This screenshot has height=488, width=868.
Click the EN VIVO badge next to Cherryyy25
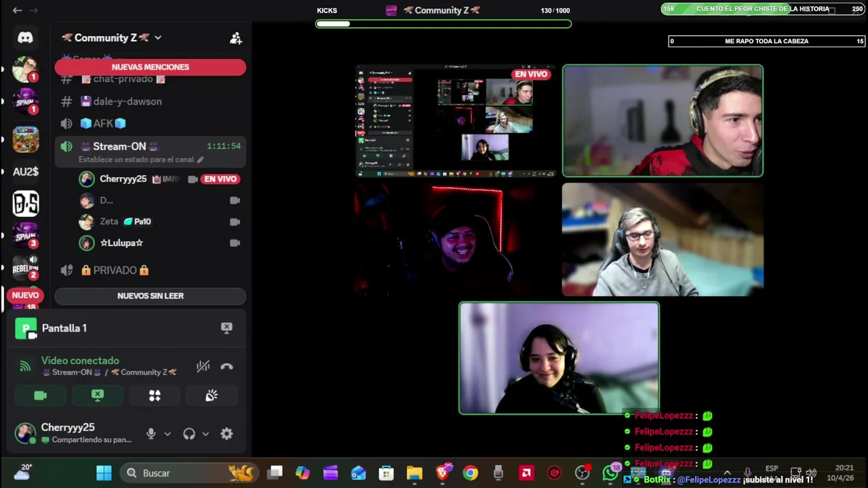pyautogui.click(x=220, y=179)
